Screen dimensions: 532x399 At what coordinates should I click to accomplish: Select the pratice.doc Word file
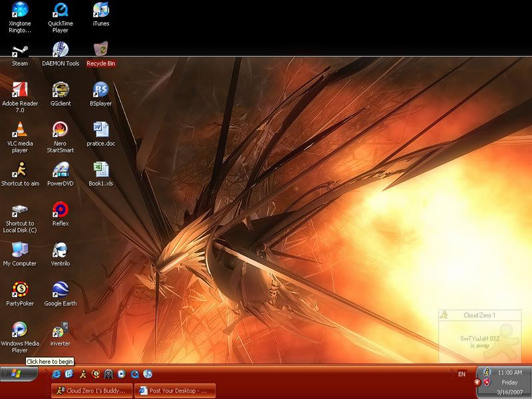[x=101, y=134]
